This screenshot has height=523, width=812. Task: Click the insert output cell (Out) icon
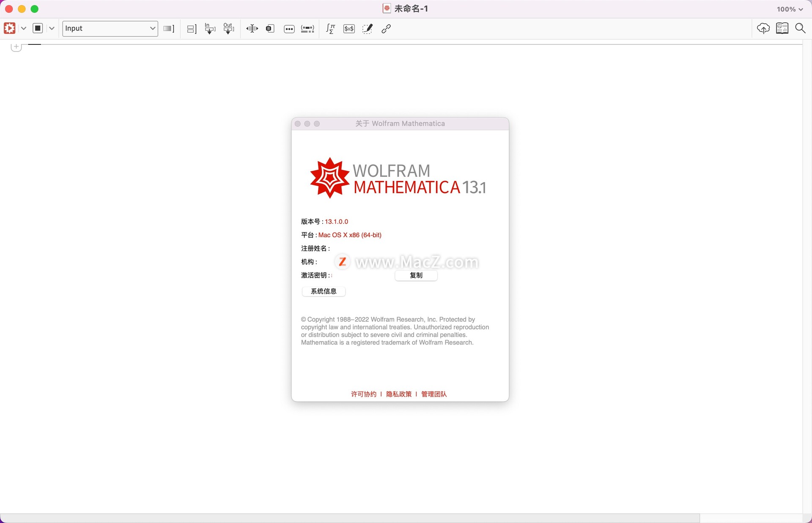tap(228, 29)
